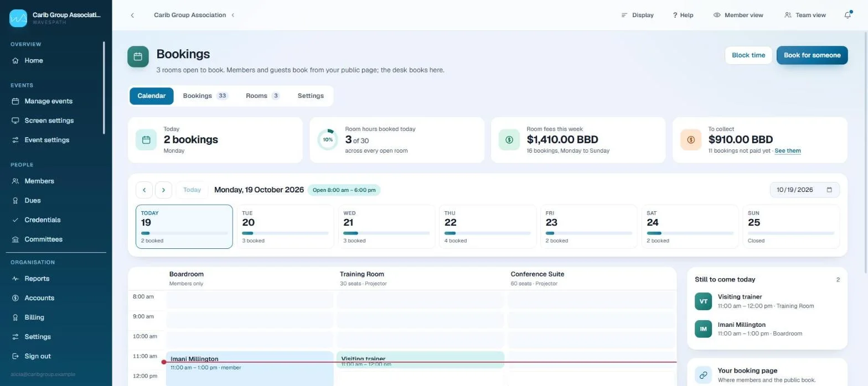Select Sunday 25 closed day card
The image size is (868, 386).
(x=791, y=227)
